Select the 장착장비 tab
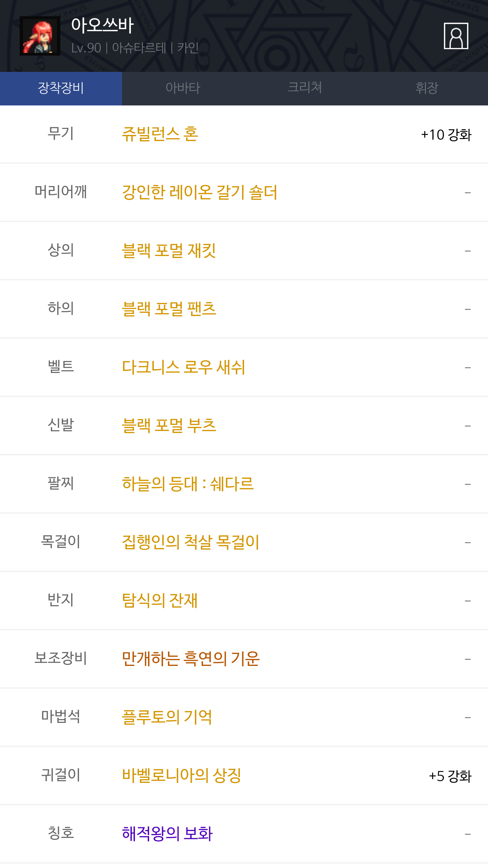The width and height of the screenshot is (488, 868). pos(61,88)
